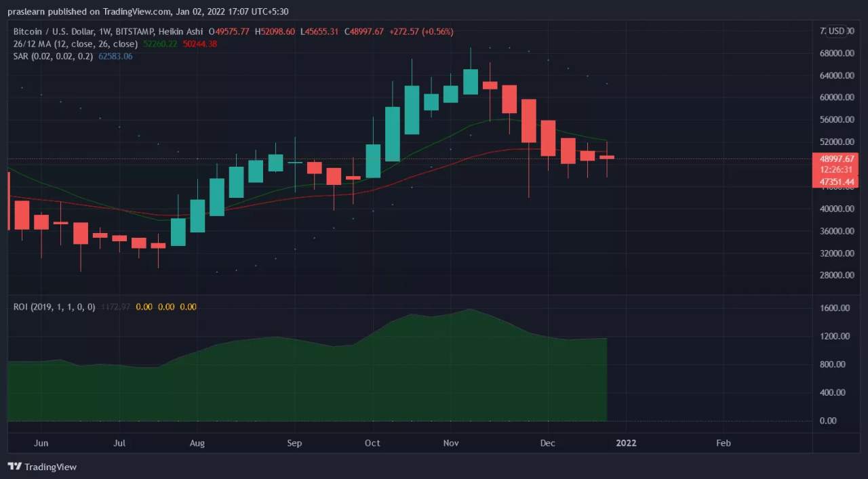868x479 pixels.
Task: Click the red MA value 50244.38
Action: tap(199, 44)
